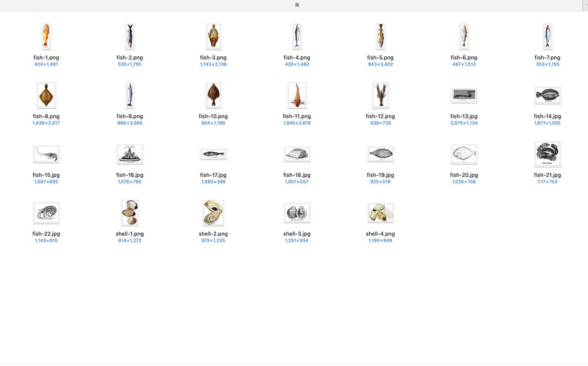The image size is (588, 366).
Task: Click the dimensions text "1,080×396"
Action: [x=214, y=182]
